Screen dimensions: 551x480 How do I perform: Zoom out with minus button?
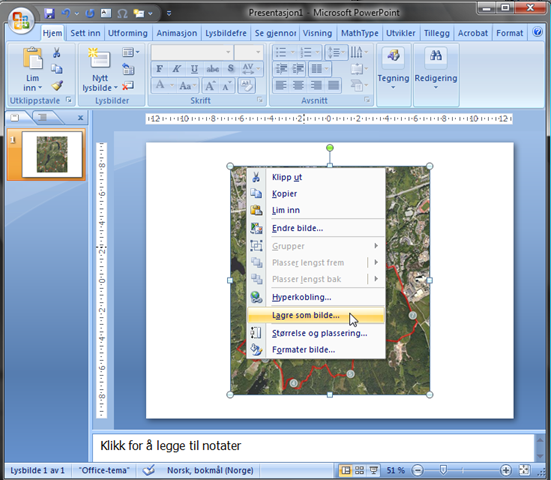pos(417,470)
